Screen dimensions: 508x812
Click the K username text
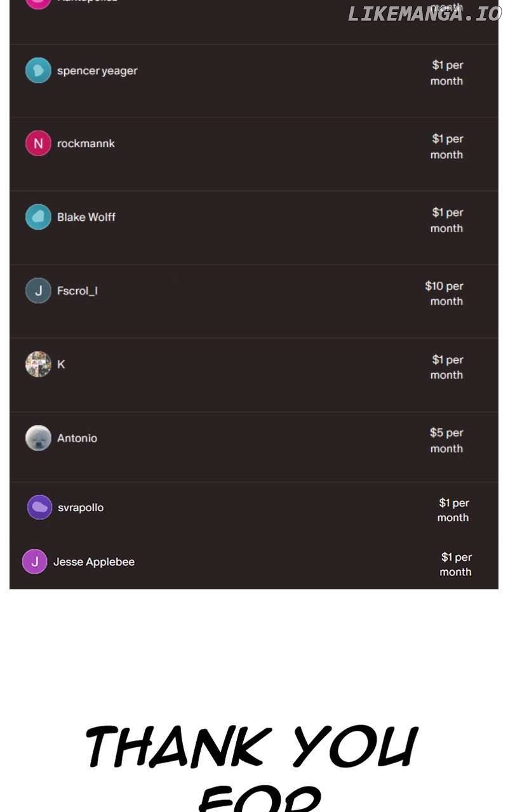[x=61, y=364]
